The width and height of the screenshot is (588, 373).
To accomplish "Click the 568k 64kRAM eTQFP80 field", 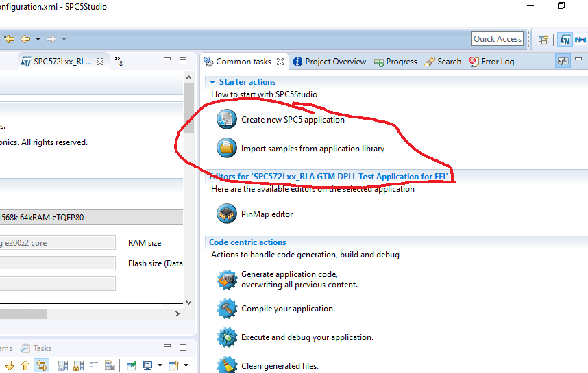I will [x=91, y=217].
